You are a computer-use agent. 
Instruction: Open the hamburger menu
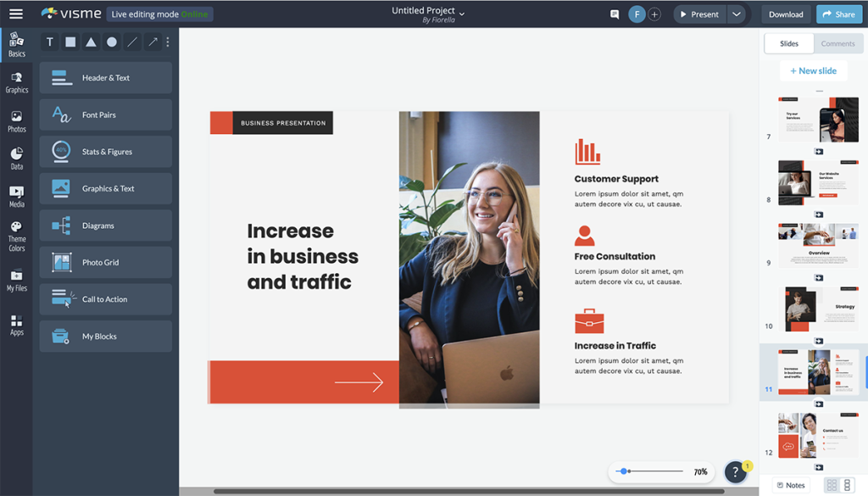tap(15, 14)
